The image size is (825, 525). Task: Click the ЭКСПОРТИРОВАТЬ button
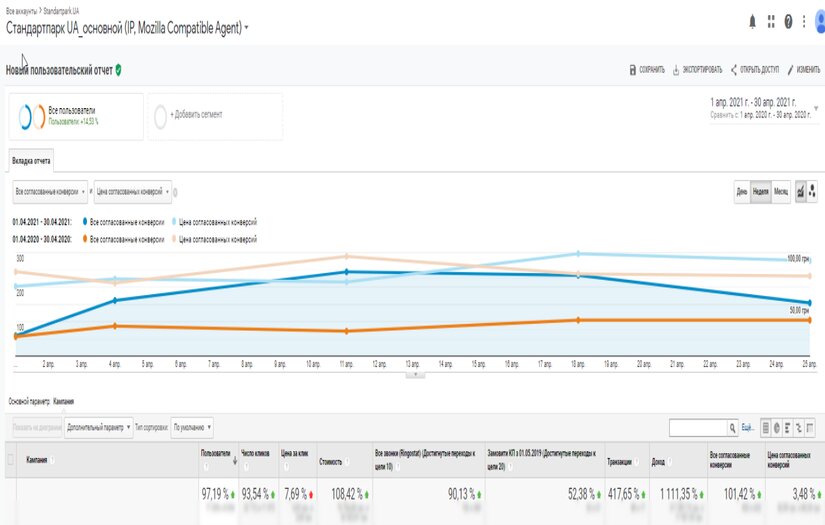(697, 70)
